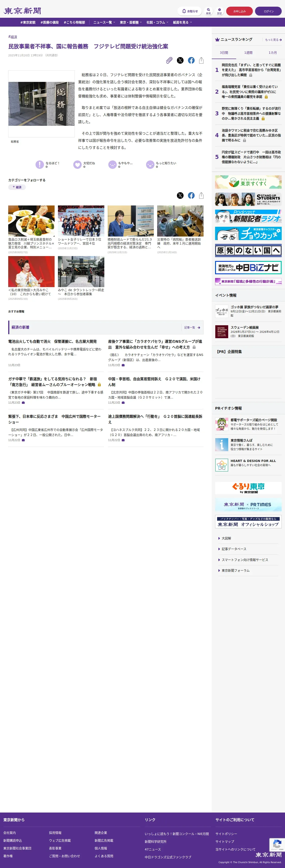Click the 東京すくすく banner
The image size is (285, 868).
(x=248, y=182)
